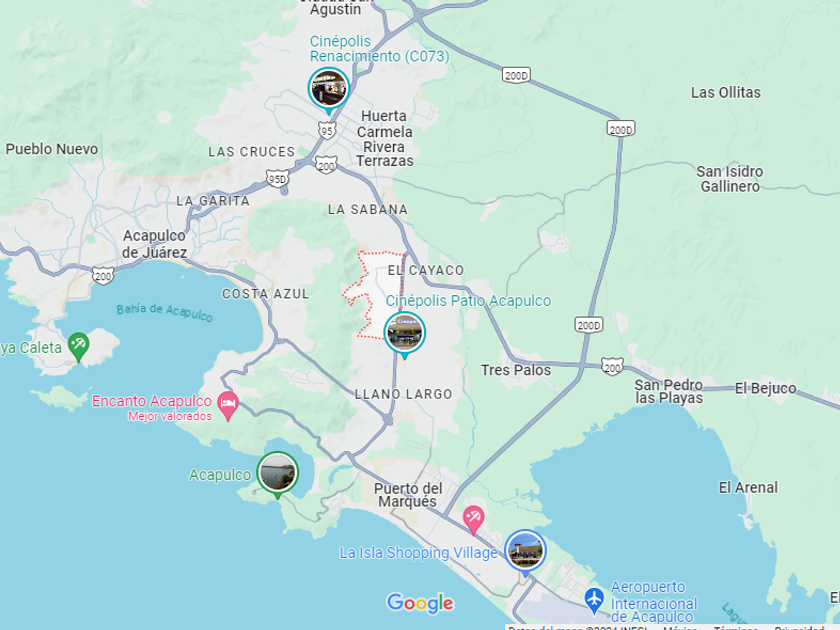Click the Cinépolis Patio Acapulco label
The height and width of the screenshot is (630, 840).
tap(468, 301)
